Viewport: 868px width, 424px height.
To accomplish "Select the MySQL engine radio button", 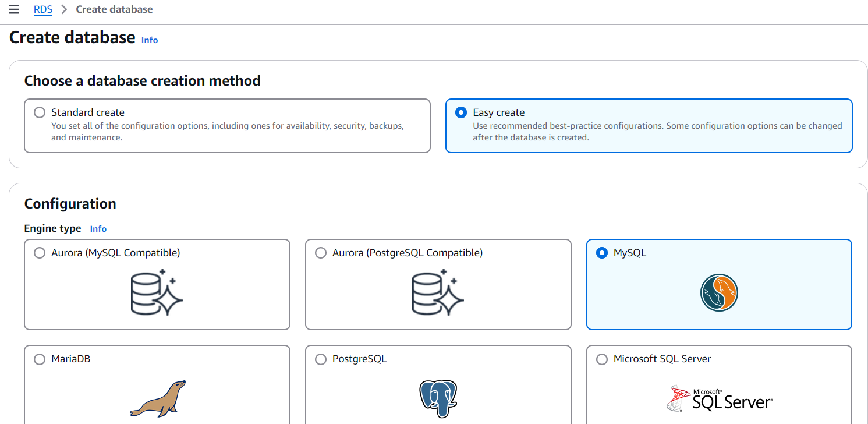I will (x=602, y=253).
